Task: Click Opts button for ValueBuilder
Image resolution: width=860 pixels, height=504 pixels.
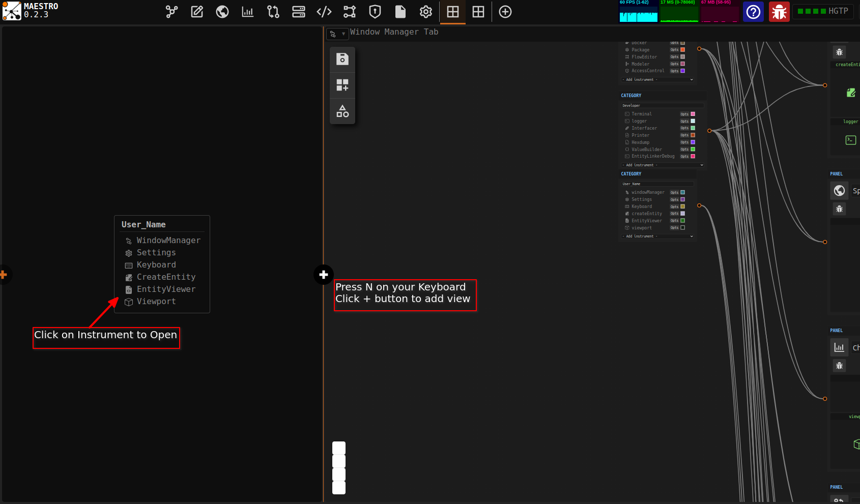Action: coord(684,150)
